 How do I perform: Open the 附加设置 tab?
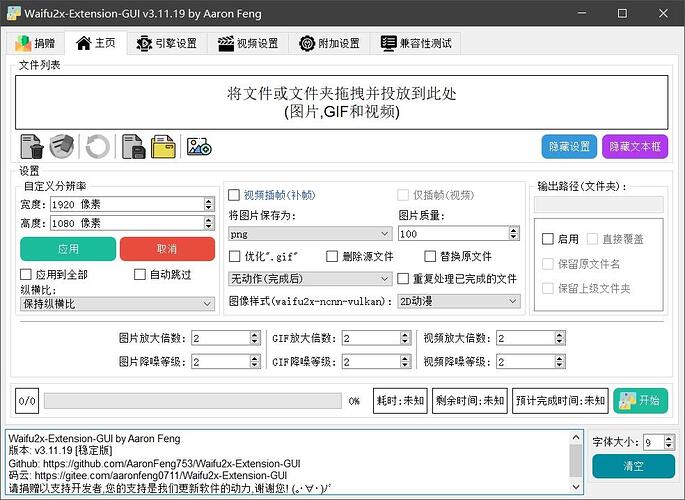(329, 43)
